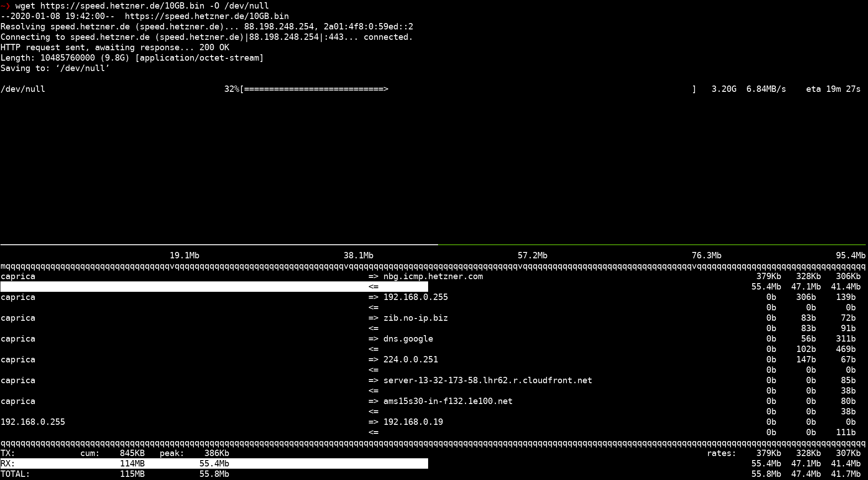
Task: Click the 'Resolving speed.hetzner.de' line
Action: click(207, 27)
